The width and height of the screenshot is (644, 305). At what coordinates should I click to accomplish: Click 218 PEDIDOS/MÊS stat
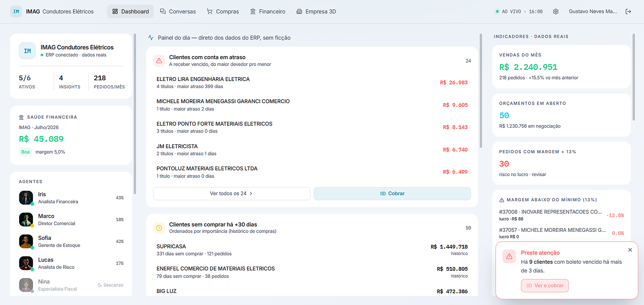[x=109, y=82]
